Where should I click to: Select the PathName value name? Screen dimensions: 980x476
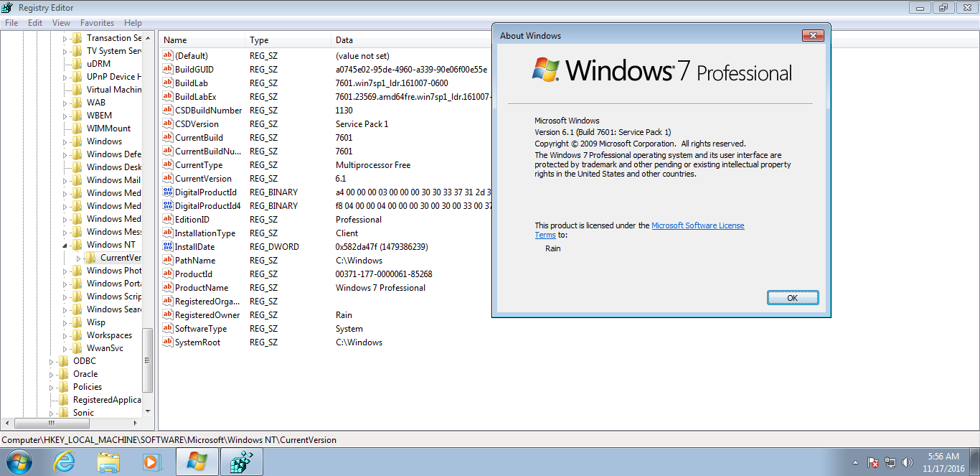coord(195,261)
